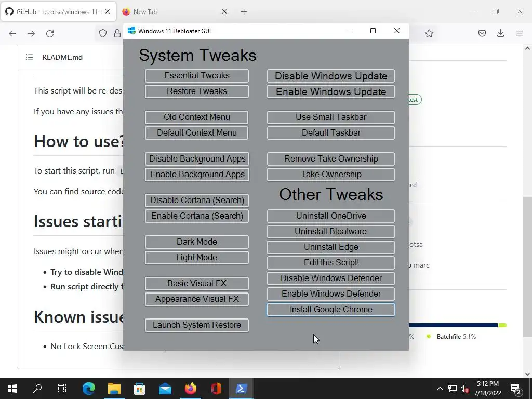Screen dimensions: 532x399
Task: Click Edit this Script!
Action: [x=331, y=262]
